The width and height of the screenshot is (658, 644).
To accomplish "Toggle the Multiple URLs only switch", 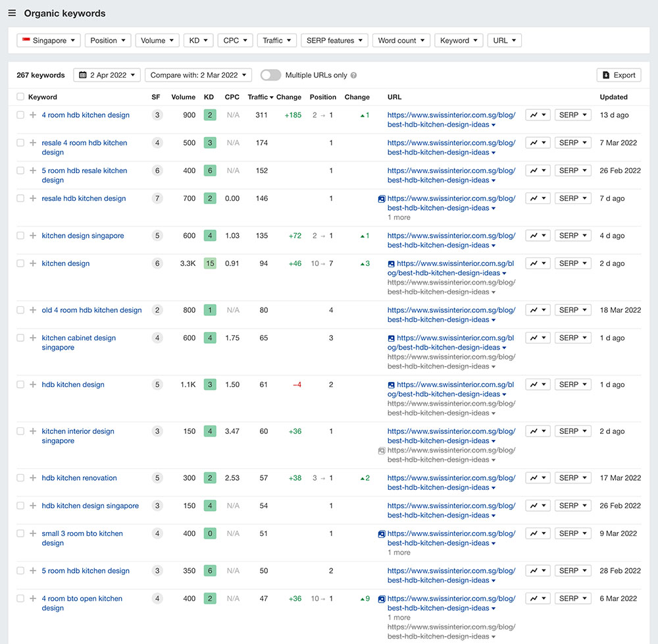I will coord(270,75).
